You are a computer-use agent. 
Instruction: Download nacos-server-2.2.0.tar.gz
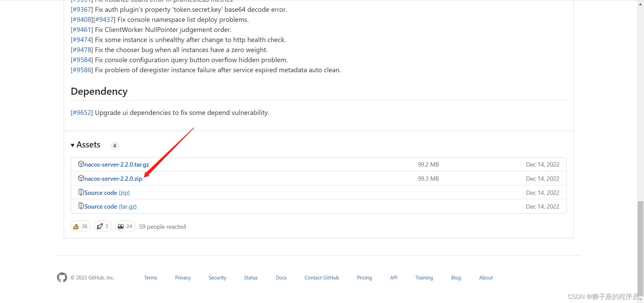coord(117,165)
